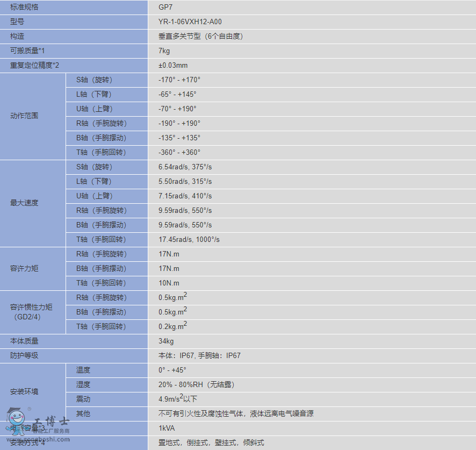Click the 34kg body mass value
This screenshot has width=476, height=450.
[x=166, y=341]
